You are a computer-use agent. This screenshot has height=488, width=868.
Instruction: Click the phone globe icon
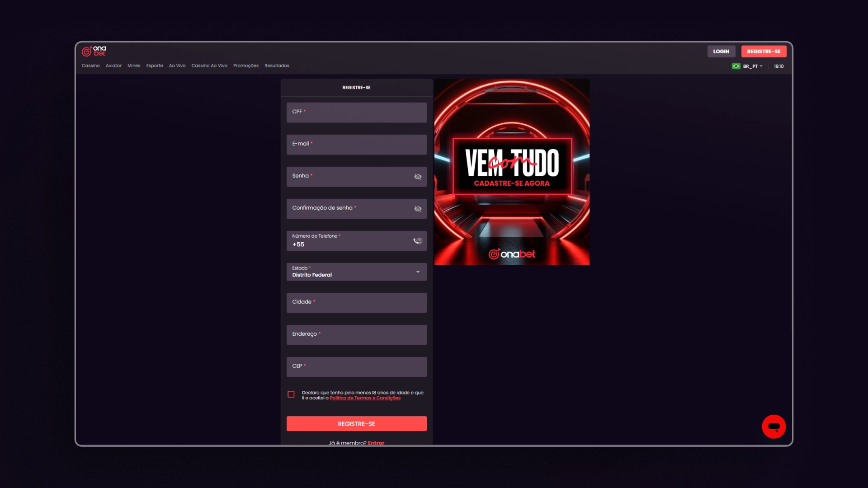click(x=418, y=241)
